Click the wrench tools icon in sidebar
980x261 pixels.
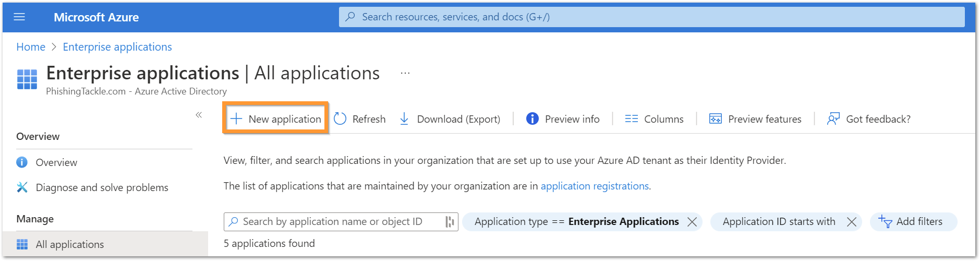point(22,187)
